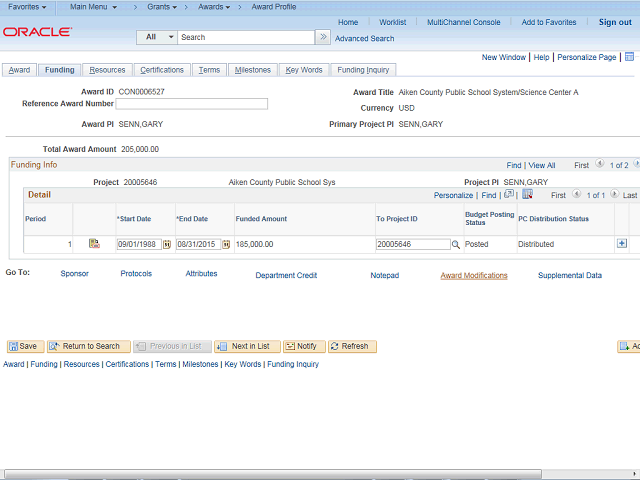Show next Detail row arrow
Image resolution: width=640 pixels, height=480 pixels.
[x=614, y=194]
